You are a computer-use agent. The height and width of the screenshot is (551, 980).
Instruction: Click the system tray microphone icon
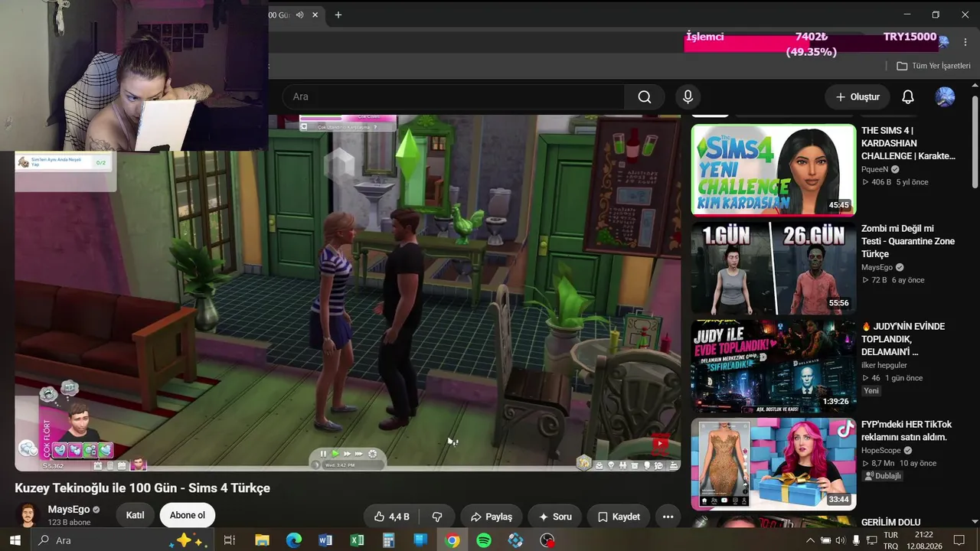click(x=856, y=540)
